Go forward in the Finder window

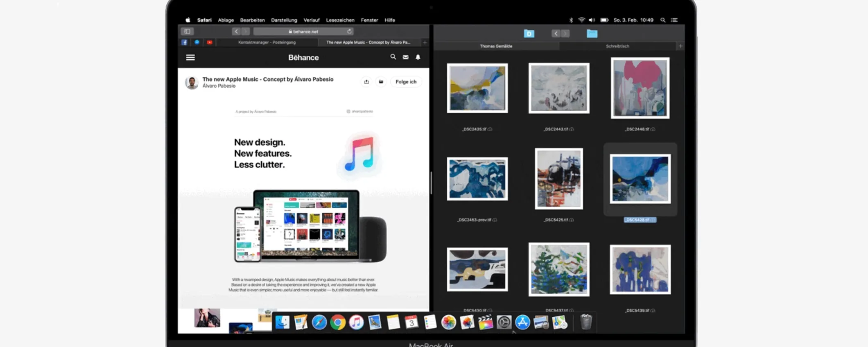565,34
